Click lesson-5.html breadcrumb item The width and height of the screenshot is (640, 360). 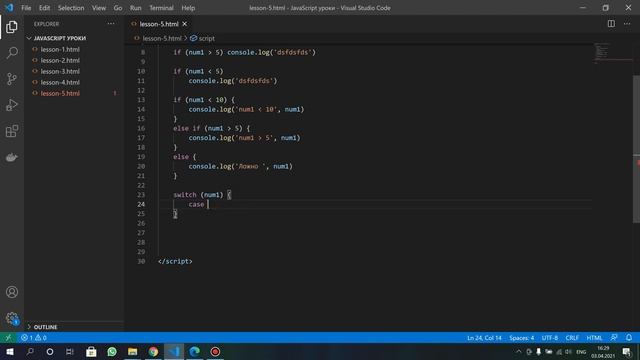[162, 38]
